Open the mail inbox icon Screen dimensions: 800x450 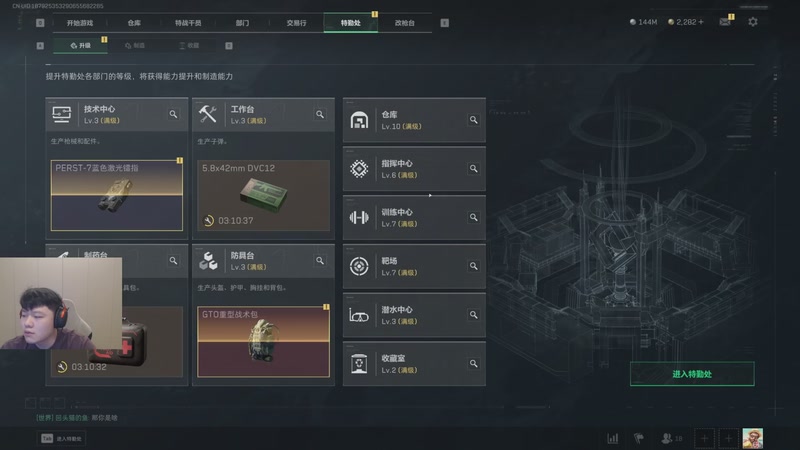(x=724, y=22)
